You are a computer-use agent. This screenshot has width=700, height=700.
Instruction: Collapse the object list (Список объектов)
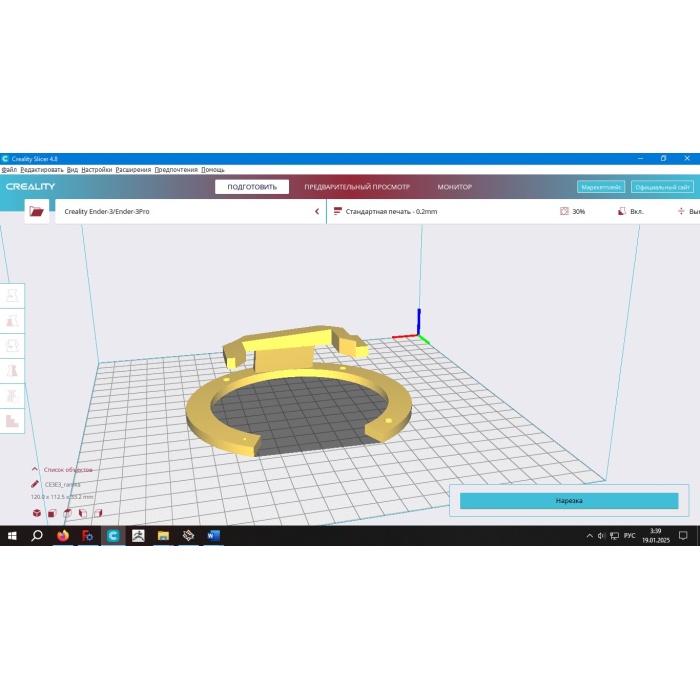(35, 469)
